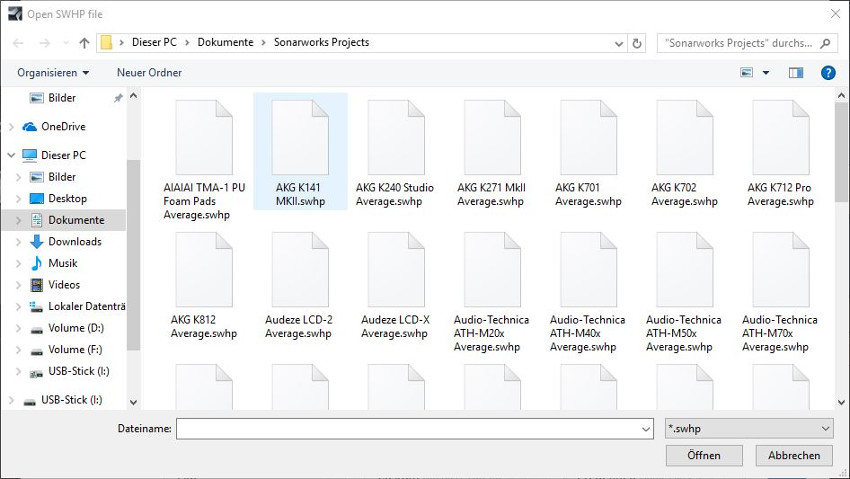
Task: Open the Organisieren menu
Action: point(53,73)
